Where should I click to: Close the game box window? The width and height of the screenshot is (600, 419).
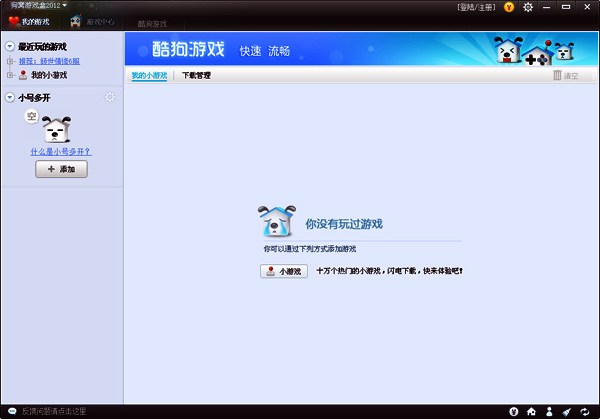coord(587,7)
